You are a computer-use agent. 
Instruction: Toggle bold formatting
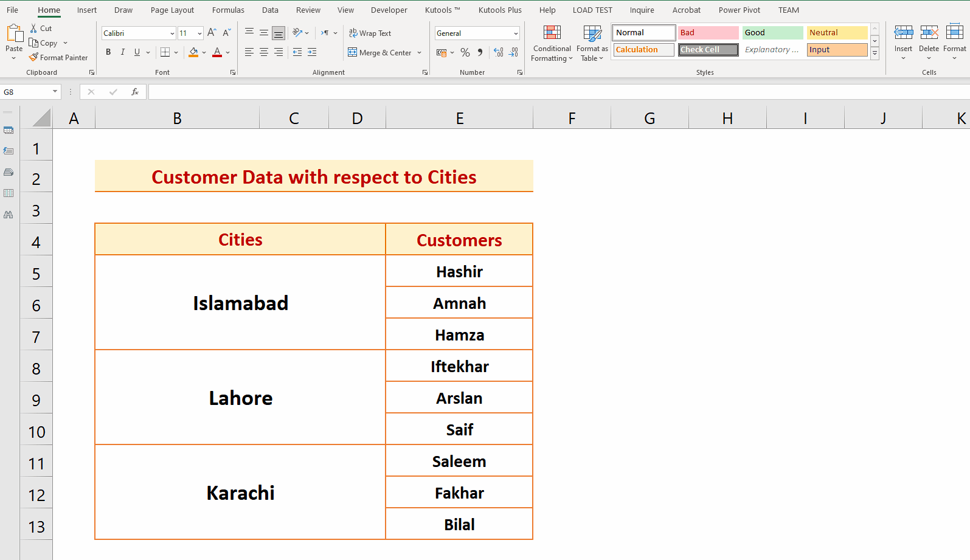tap(108, 52)
